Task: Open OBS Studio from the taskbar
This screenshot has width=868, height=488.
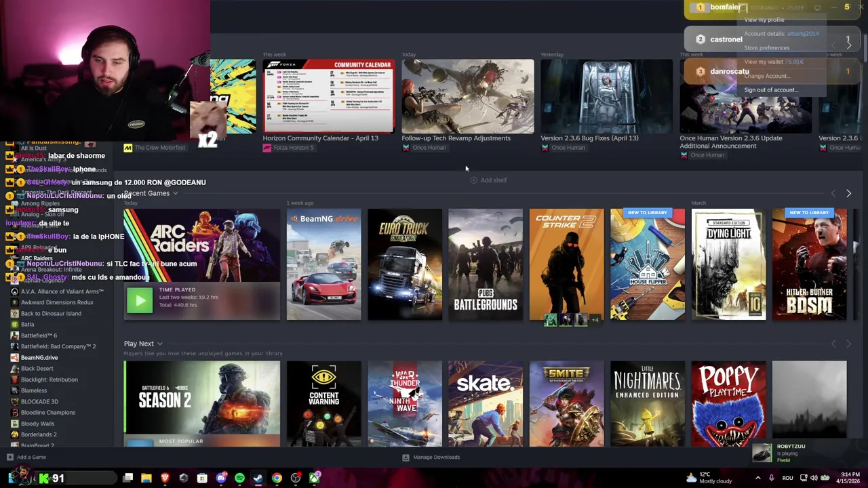Action: (x=296, y=479)
